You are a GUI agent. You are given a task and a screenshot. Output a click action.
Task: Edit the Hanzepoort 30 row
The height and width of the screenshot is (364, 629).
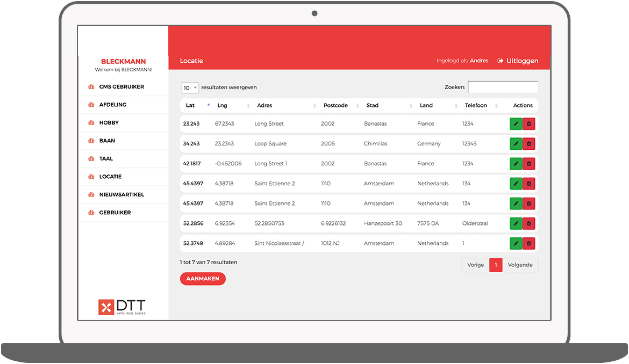coord(516,223)
